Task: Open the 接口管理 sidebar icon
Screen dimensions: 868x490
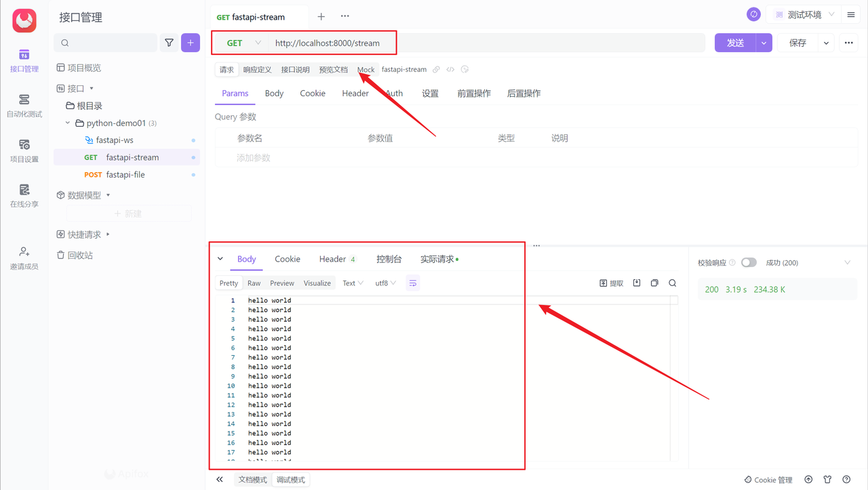Action: tap(24, 61)
